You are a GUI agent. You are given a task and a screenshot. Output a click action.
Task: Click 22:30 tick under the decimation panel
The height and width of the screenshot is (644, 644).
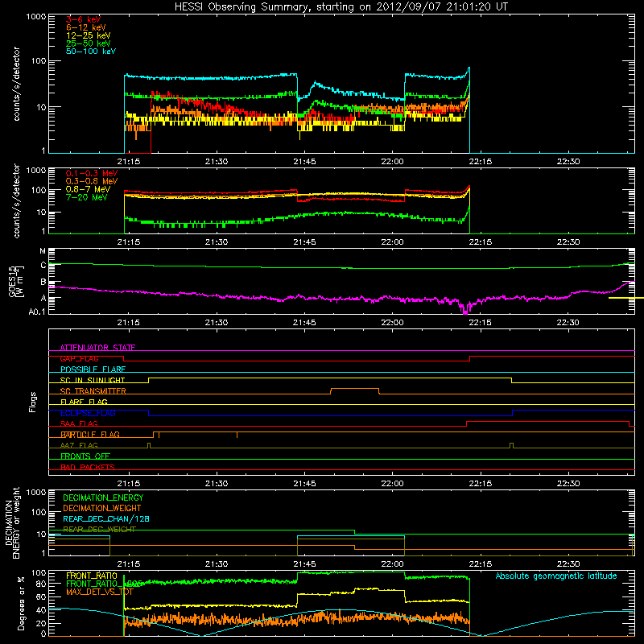coord(568,564)
